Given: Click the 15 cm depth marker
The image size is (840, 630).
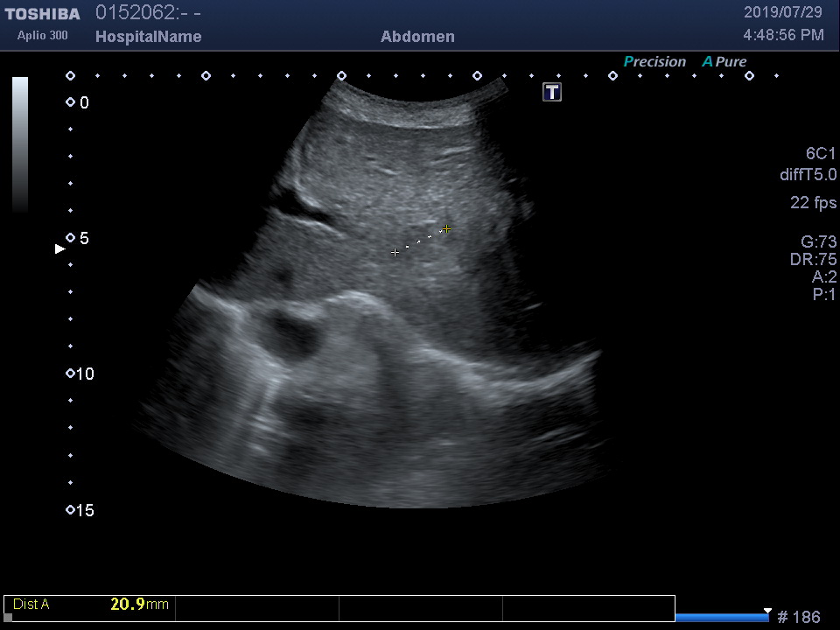Looking at the screenshot, I should click(x=80, y=510).
